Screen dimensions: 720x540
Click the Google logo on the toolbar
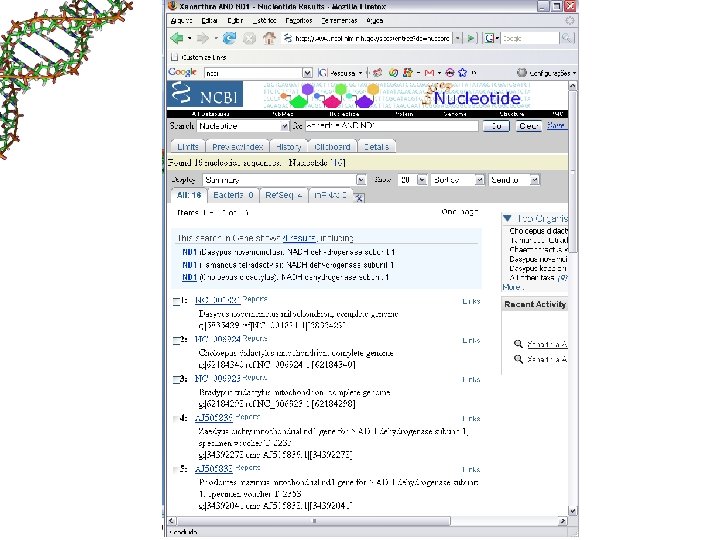[x=182, y=72]
